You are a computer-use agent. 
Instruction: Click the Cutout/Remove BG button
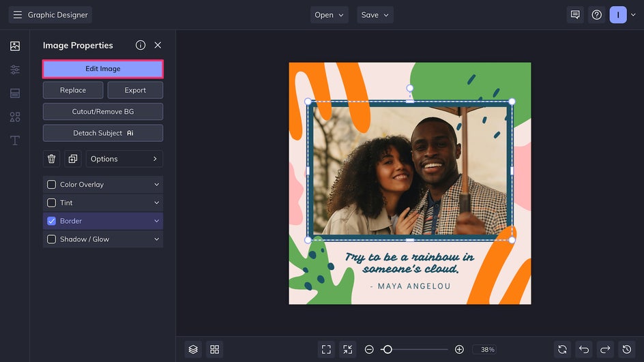(103, 112)
